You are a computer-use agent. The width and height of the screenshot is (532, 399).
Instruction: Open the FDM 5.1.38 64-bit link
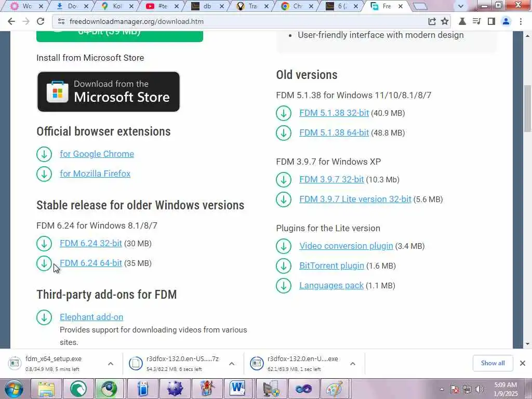pyautogui.click(x=334, y=132)
